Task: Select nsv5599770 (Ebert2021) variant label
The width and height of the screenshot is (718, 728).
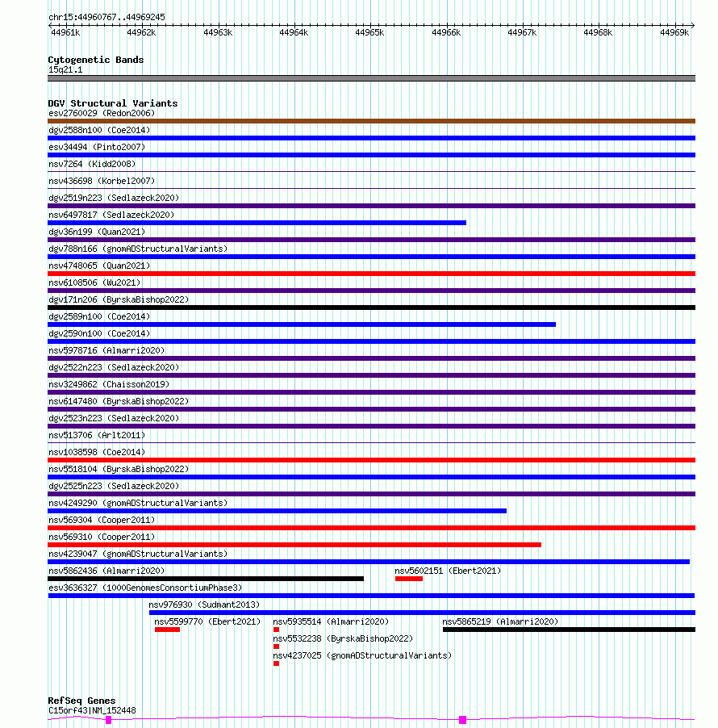Action: (207, 621)
